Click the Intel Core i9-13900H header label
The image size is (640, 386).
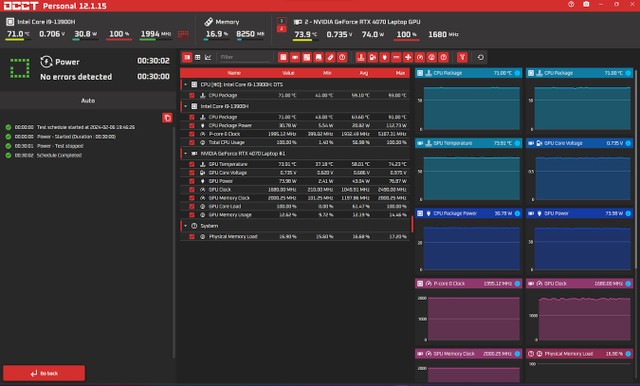point(46,22)
